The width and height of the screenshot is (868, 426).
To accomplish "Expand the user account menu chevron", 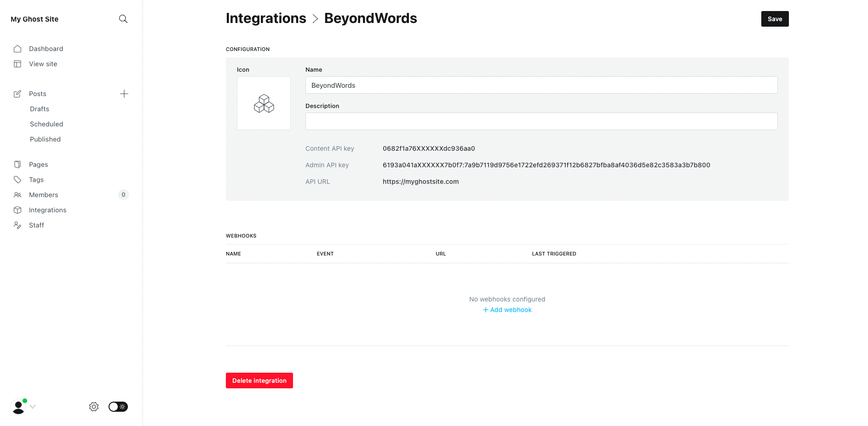I will pyautogui.click(x=33, y=407).
